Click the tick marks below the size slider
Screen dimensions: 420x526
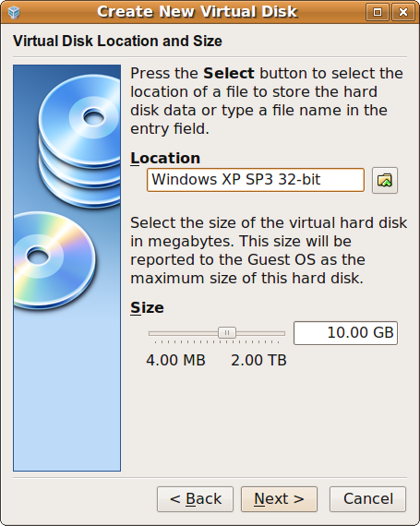pos(217,341)
